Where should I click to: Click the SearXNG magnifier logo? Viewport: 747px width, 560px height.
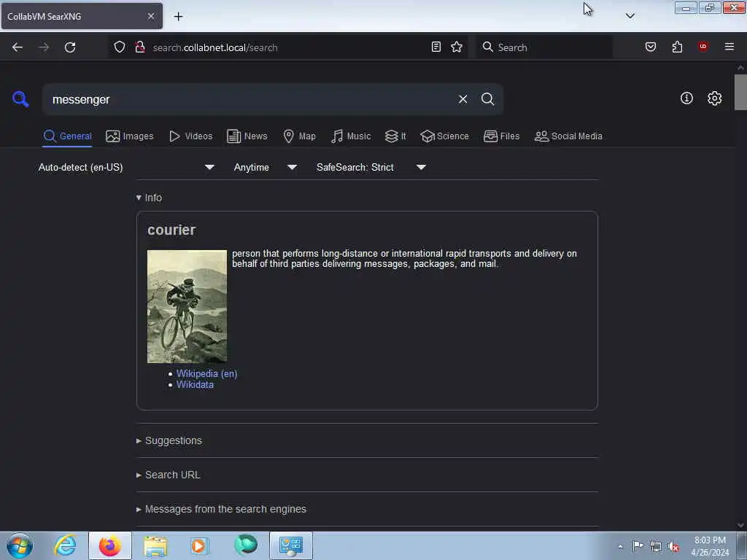20,99
